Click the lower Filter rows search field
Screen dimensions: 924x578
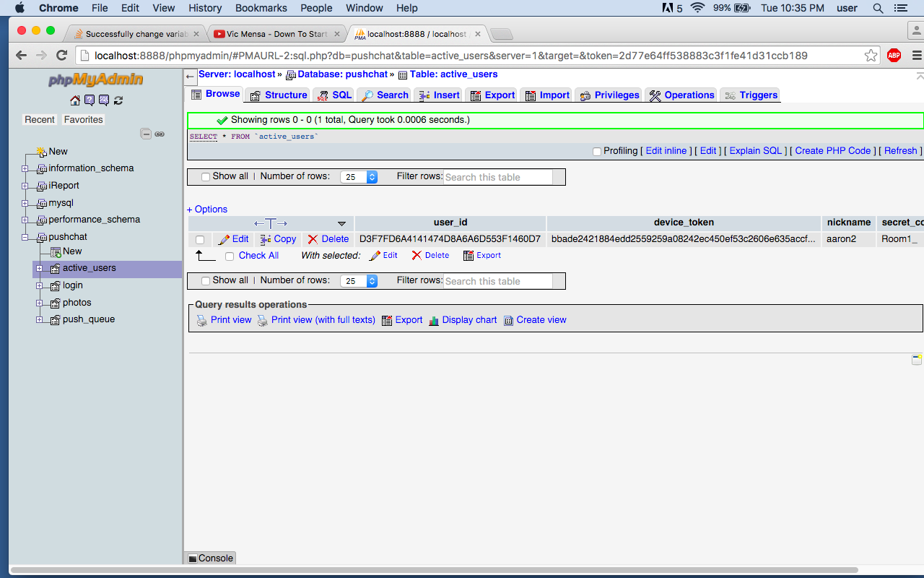pyautogui.click(x=498, y=281)
